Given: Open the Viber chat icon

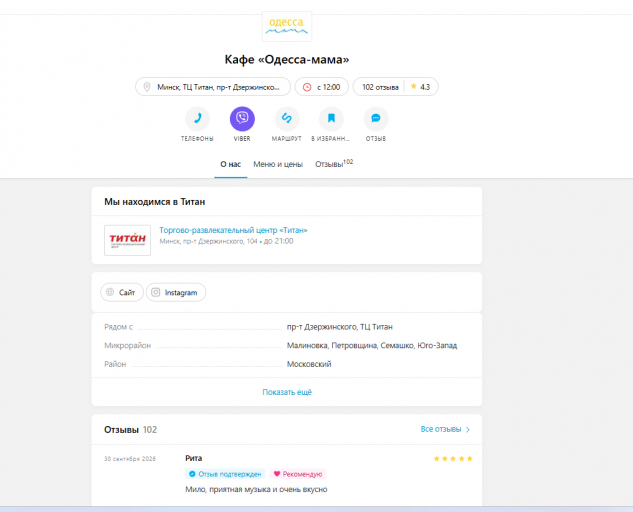Looking at the screenshot, I should coord(242,119).
